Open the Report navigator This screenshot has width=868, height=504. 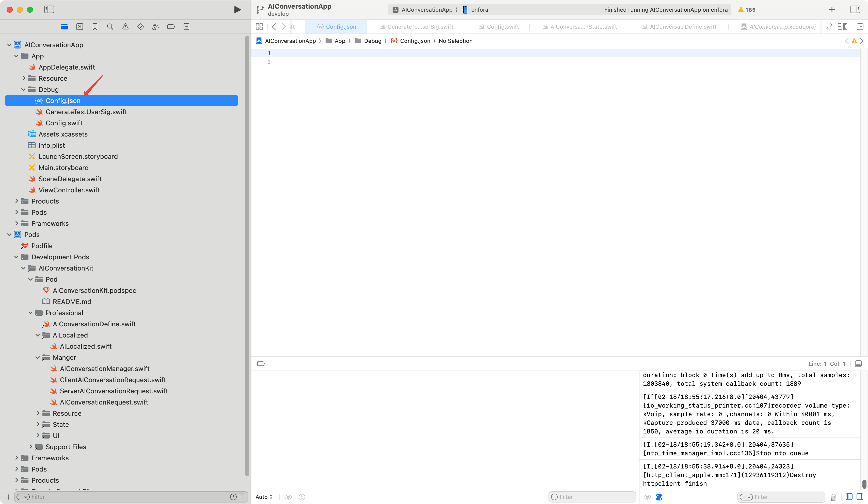click(186, 26)
